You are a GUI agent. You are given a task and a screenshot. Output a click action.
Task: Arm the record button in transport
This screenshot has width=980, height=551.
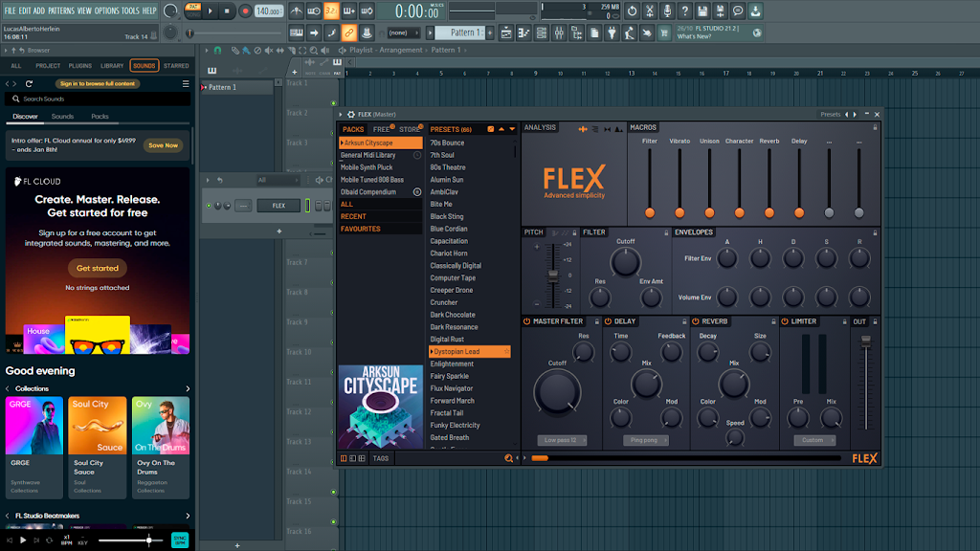(245, 11)
